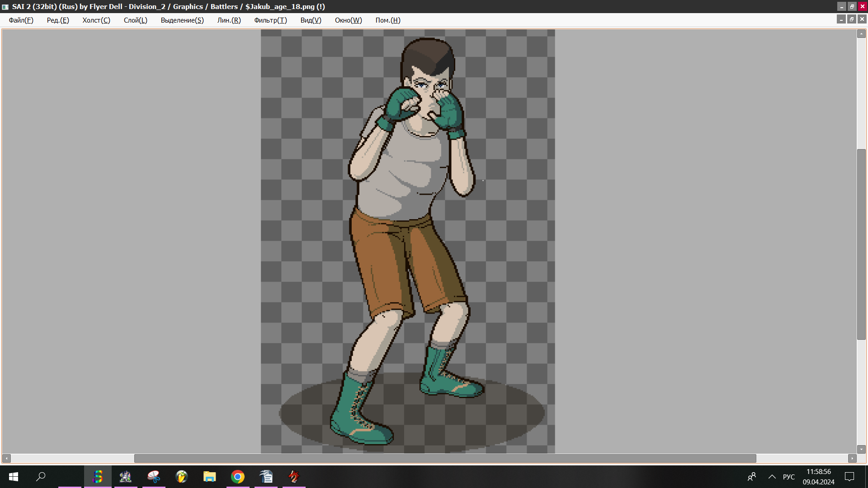868x488 pixels.
Task: Open the Фильтр menu
Action: pyautogui.click(x=270, y=20)
